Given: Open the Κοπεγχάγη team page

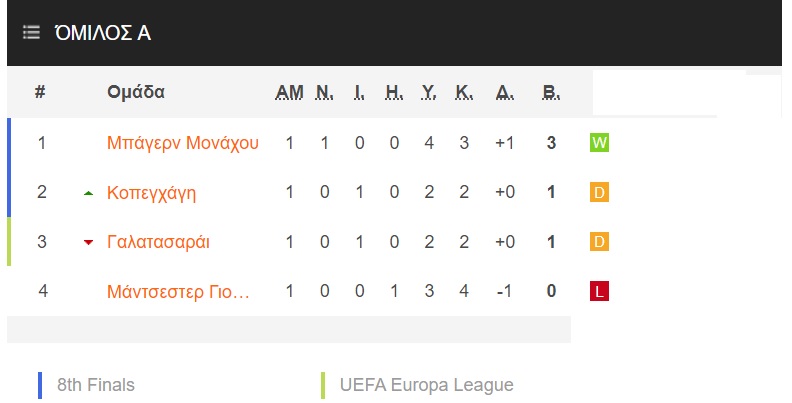Looking at the screenshot, I should point(152,193).
